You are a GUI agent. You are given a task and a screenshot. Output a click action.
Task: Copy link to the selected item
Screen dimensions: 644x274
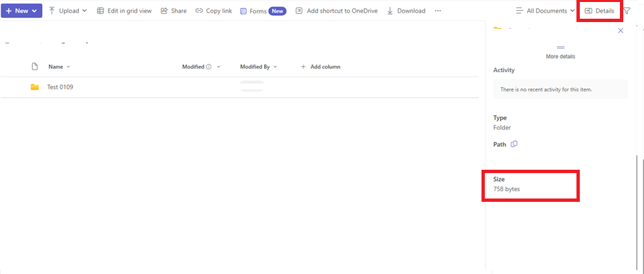(x=213, y=11)
